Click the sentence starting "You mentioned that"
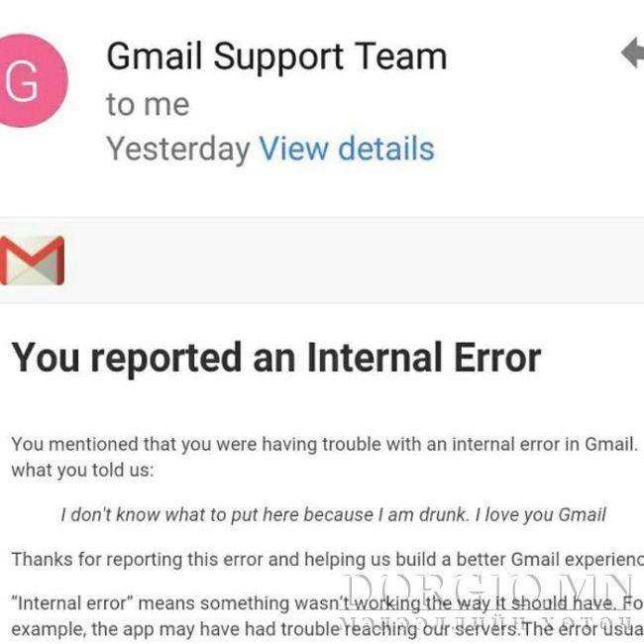This screenshot has width=644, height=644. pos(324,445)
